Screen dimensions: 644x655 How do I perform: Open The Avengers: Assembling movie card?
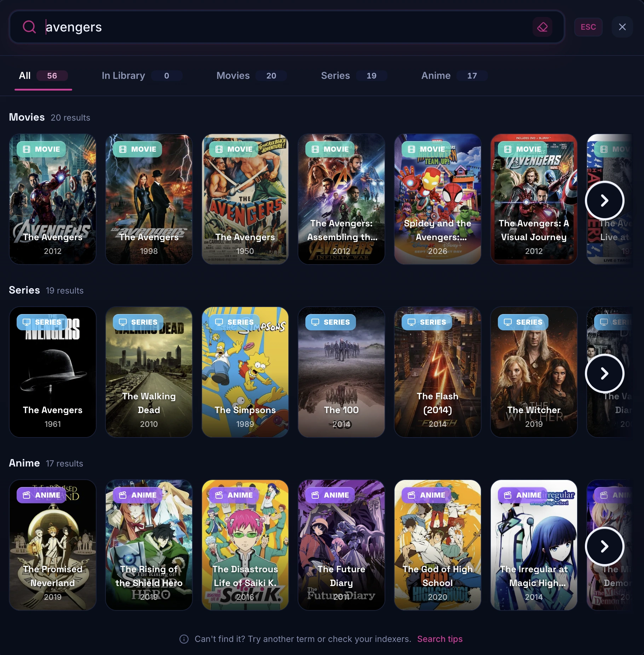coord(341,199)
